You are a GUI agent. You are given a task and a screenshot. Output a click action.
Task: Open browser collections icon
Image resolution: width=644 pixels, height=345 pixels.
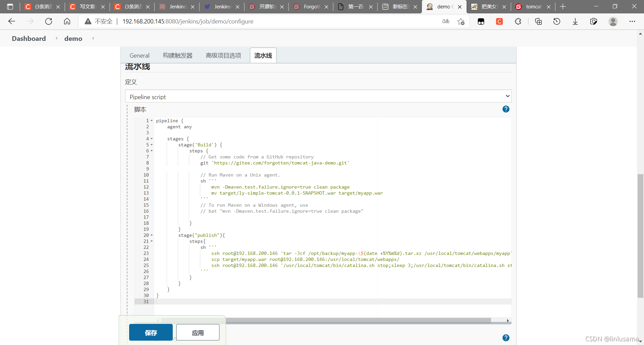[538, 21]
